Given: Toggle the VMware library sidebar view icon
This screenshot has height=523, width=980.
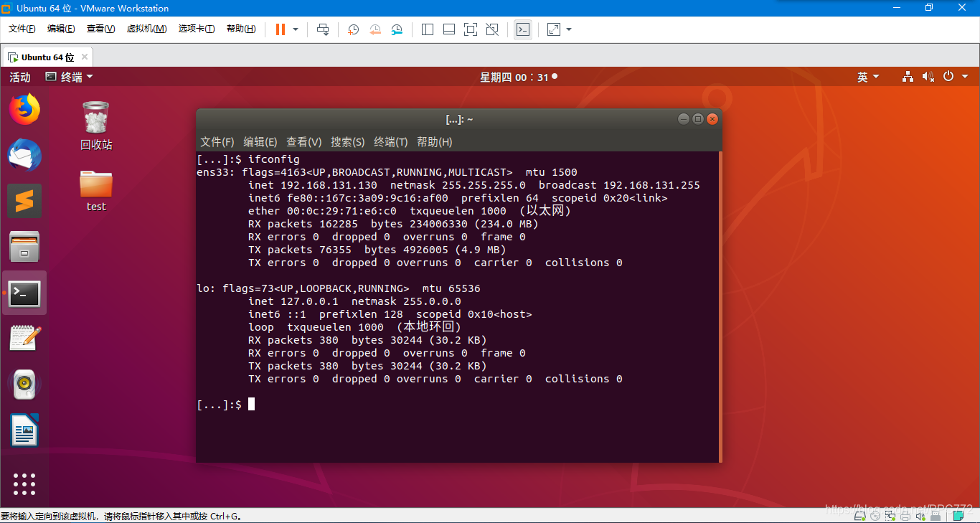Looking at the screenshot, I should (428, 29).
